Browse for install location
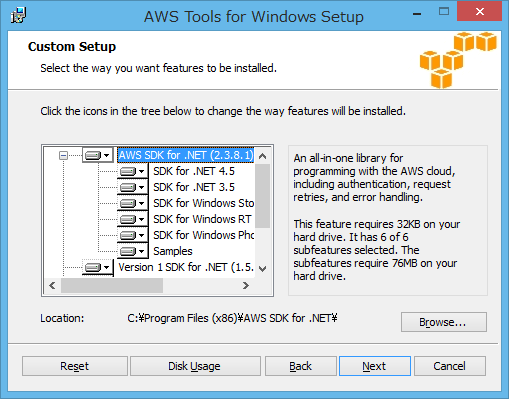Viewport: 509px width, 399px height. (444, 322)
